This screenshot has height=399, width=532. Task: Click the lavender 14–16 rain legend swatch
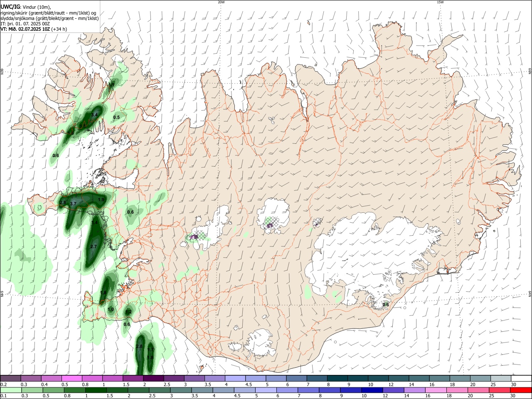415,390
